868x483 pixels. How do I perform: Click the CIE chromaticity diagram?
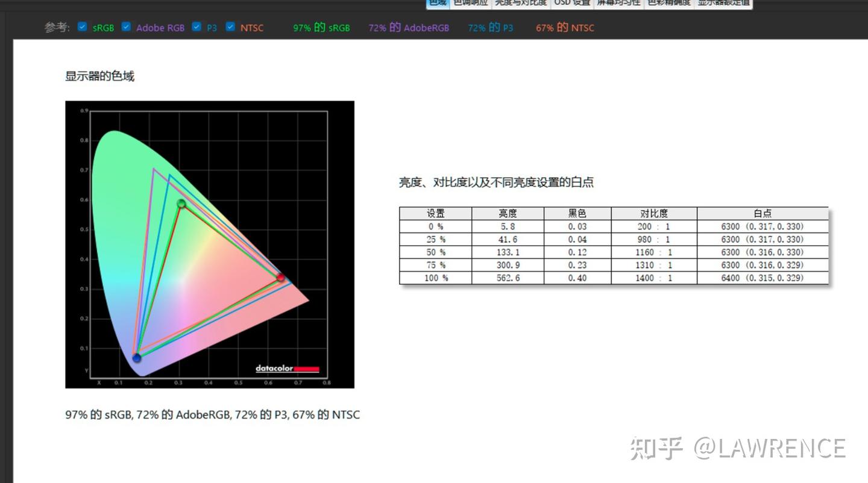(x=210, y=244)
